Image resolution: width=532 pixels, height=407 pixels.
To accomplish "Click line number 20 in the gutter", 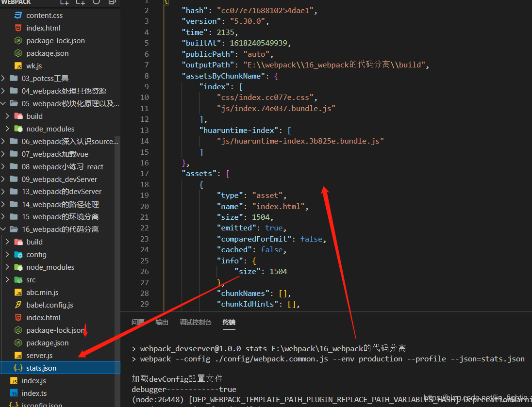I will (x=144, y=206).
